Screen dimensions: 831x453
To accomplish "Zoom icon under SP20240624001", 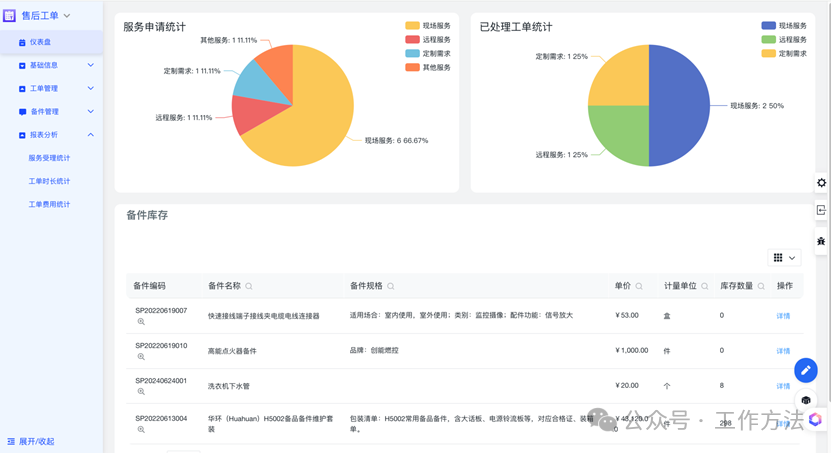I will (x=141, y=392).
